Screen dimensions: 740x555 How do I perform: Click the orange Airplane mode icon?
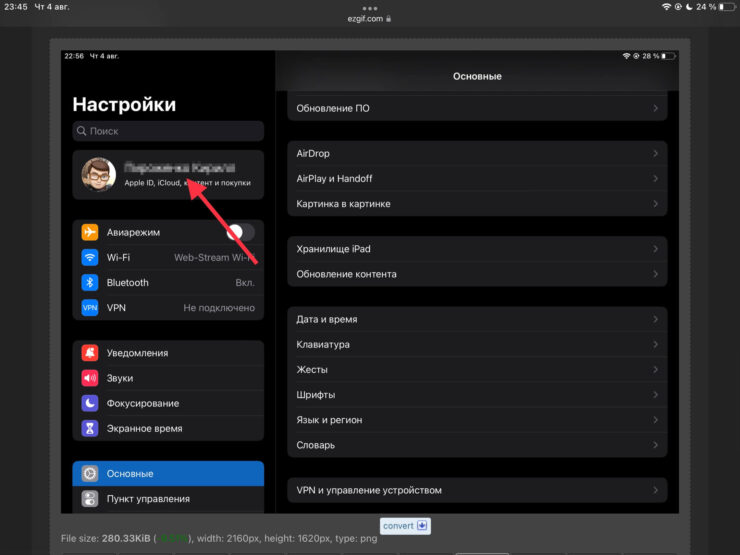90,232
